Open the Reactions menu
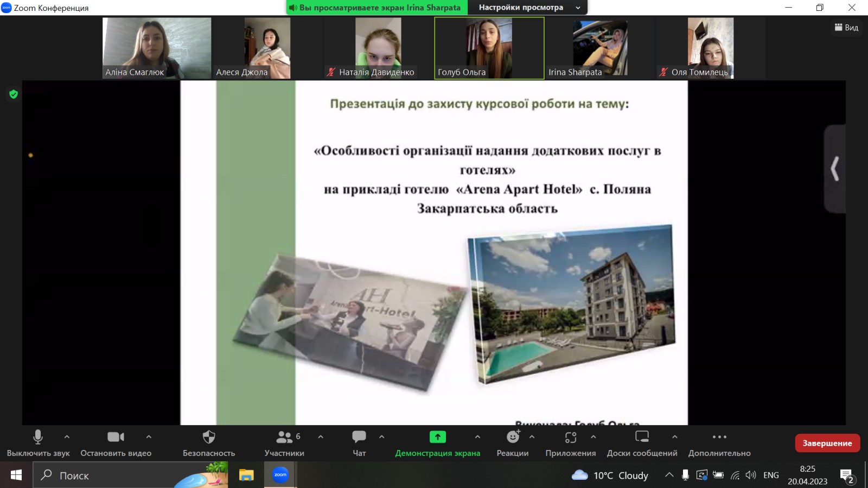Viewport: 868px width, 488px height. [x=512, y=438]
